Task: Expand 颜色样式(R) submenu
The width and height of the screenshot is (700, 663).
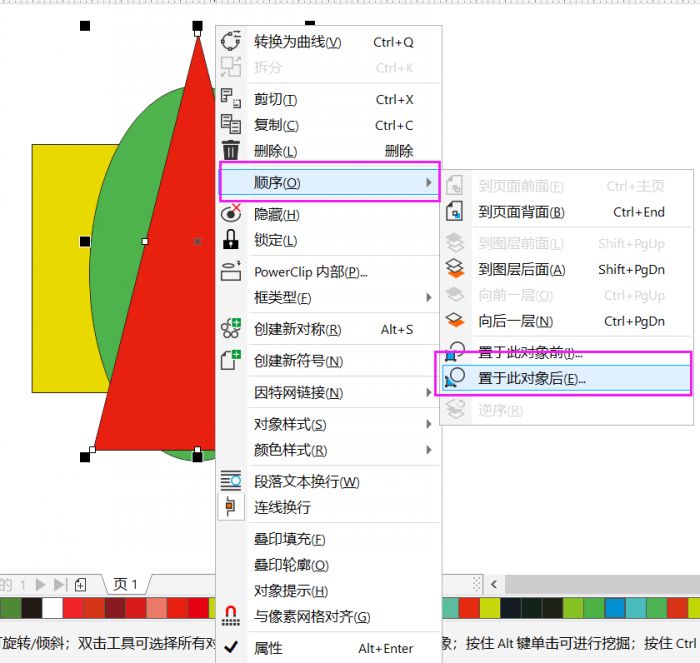Action: point(329,450)
